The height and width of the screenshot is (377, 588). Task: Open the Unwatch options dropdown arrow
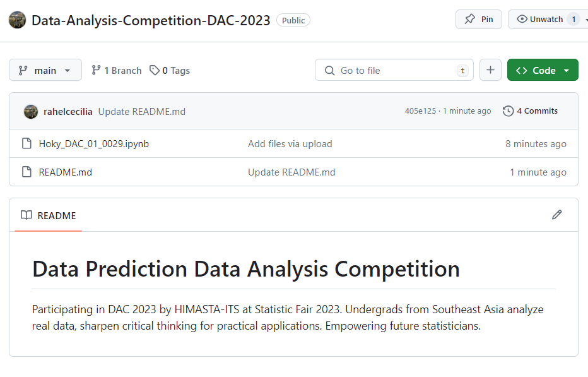coord(585,19)
